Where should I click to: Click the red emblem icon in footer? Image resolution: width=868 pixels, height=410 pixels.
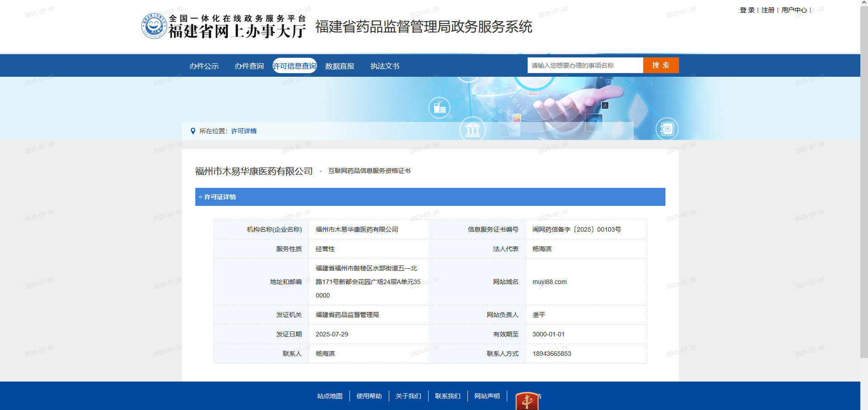click(x=527, y=401)
